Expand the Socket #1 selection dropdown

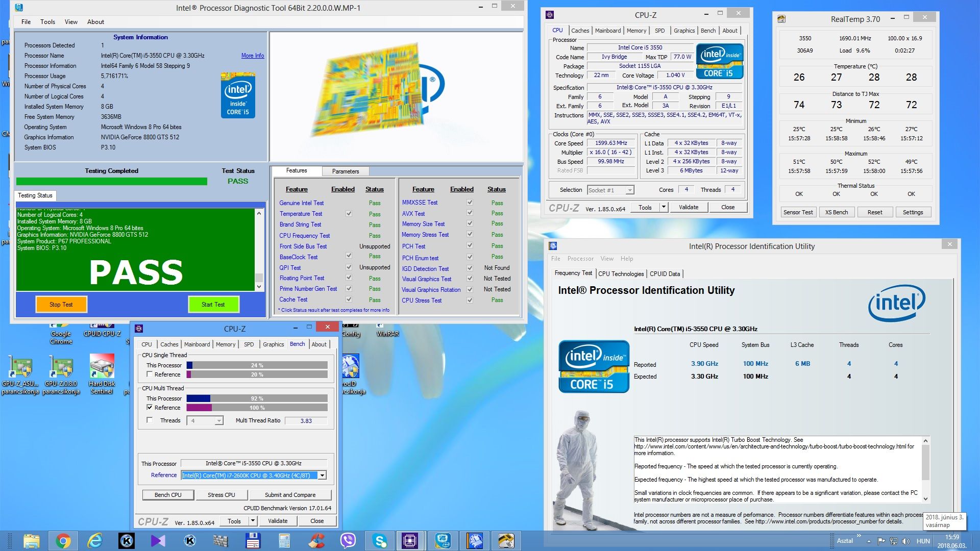[x=630, y=190]
